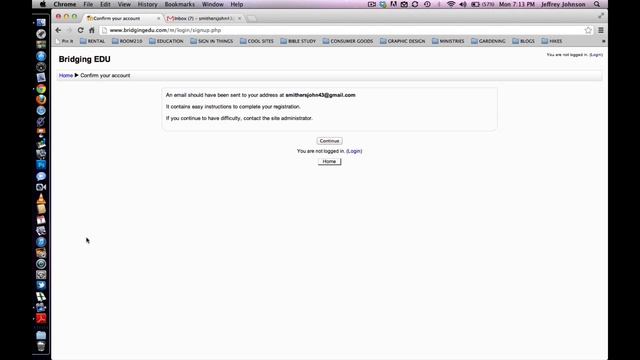
Task: Expand the BIBLE STUDY bookmarks folder
Action: point(298,41)
